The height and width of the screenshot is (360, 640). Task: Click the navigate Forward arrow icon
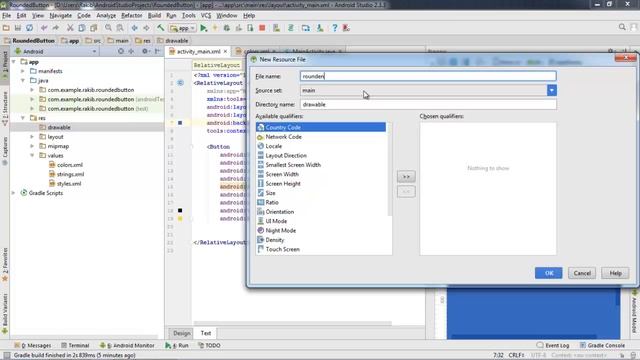click(146, 28)
